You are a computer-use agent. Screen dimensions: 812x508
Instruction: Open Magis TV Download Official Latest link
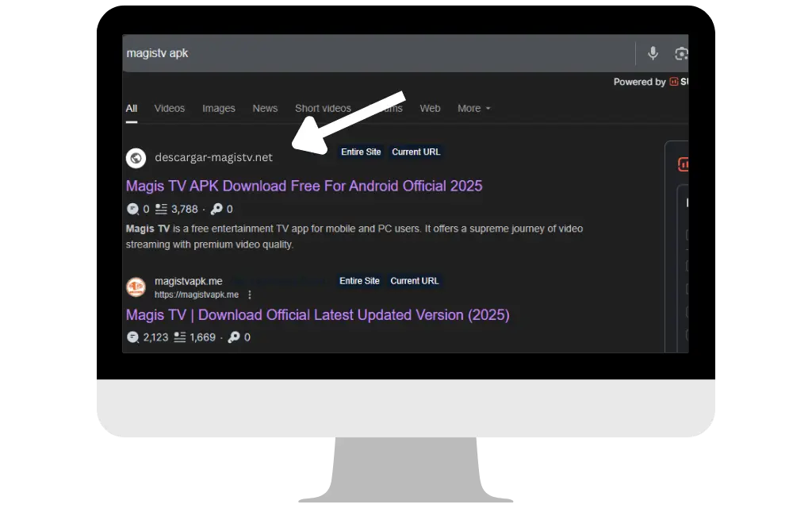pyautogui.click(x=317, y=314)
